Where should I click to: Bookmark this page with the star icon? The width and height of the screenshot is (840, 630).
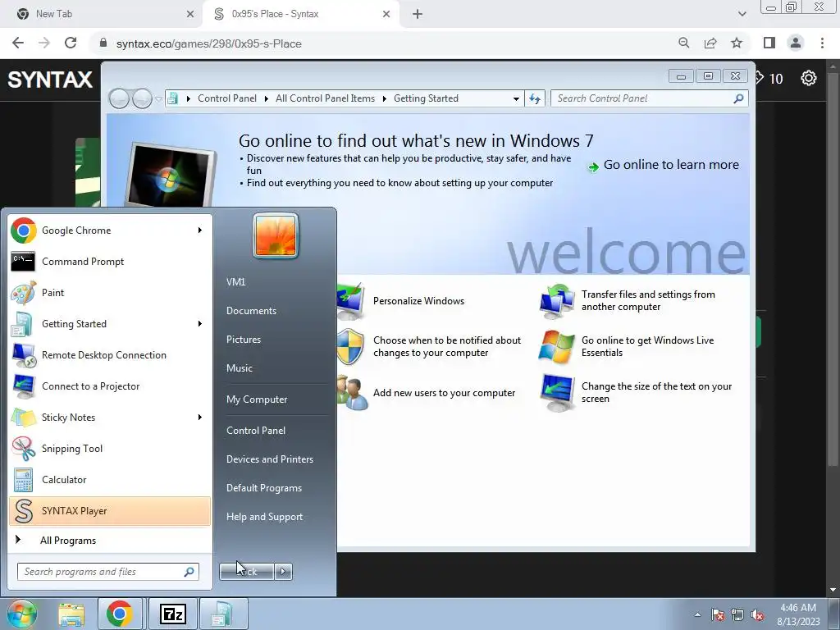(x=737, y=43)
